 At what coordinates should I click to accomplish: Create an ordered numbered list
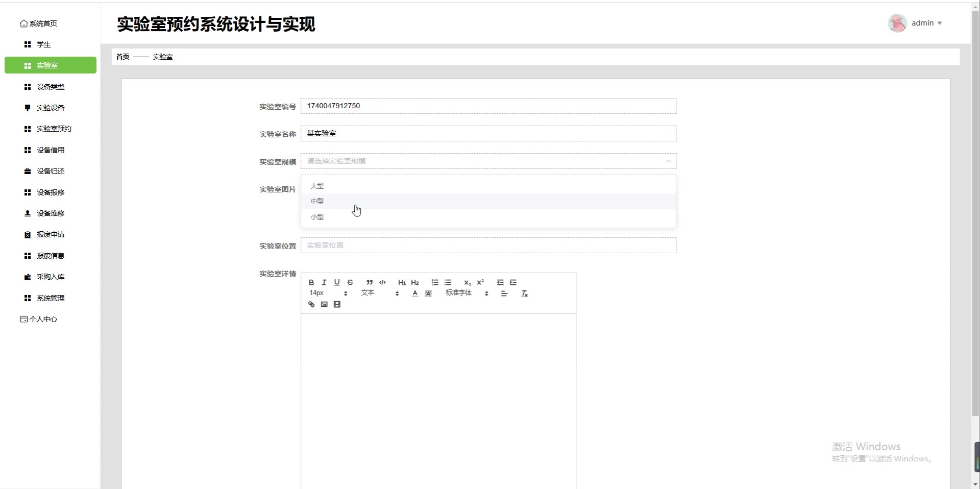click(435, 282)
